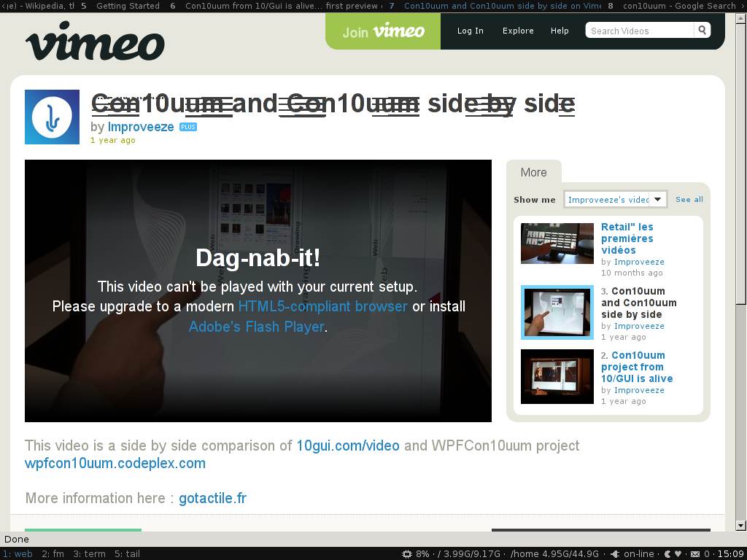Click the search magnifier icon
The height and width of the screenshot is (560, 747).
[702, 31]
